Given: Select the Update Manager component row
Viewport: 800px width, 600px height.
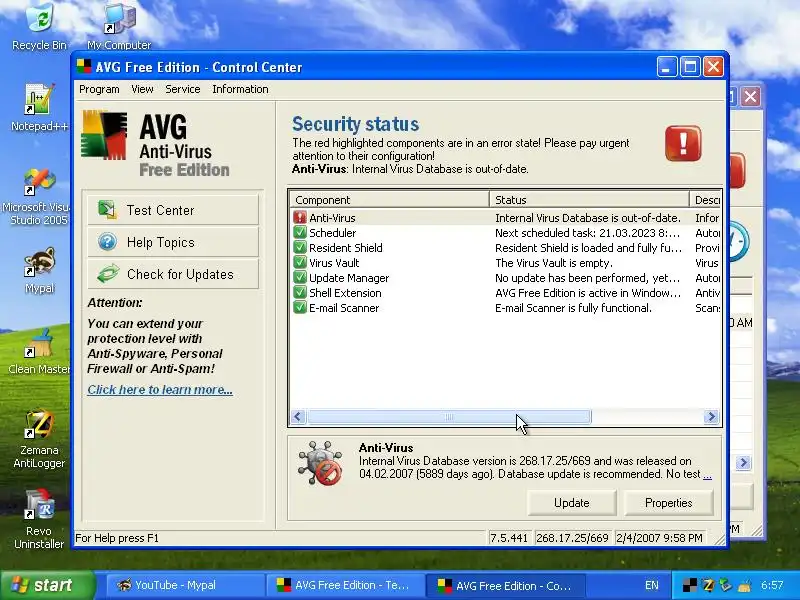Looking at the screenshot, I should click(x=505, y=278).
